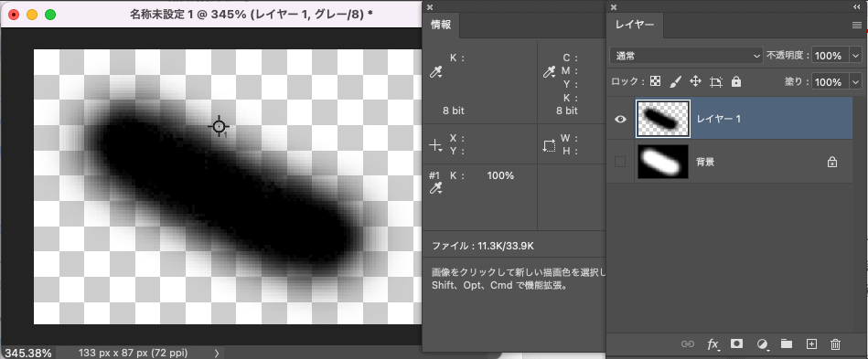The image size is (868, 359).
Task: Click the yellow minimize window button
Action: tap(31, 15)
